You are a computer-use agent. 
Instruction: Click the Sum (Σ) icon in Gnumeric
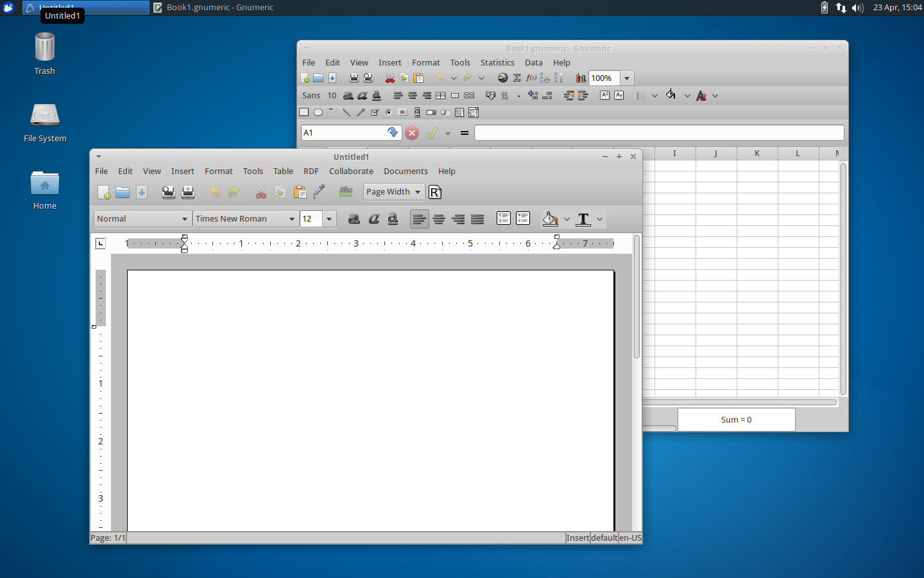[x=517, y=78]
